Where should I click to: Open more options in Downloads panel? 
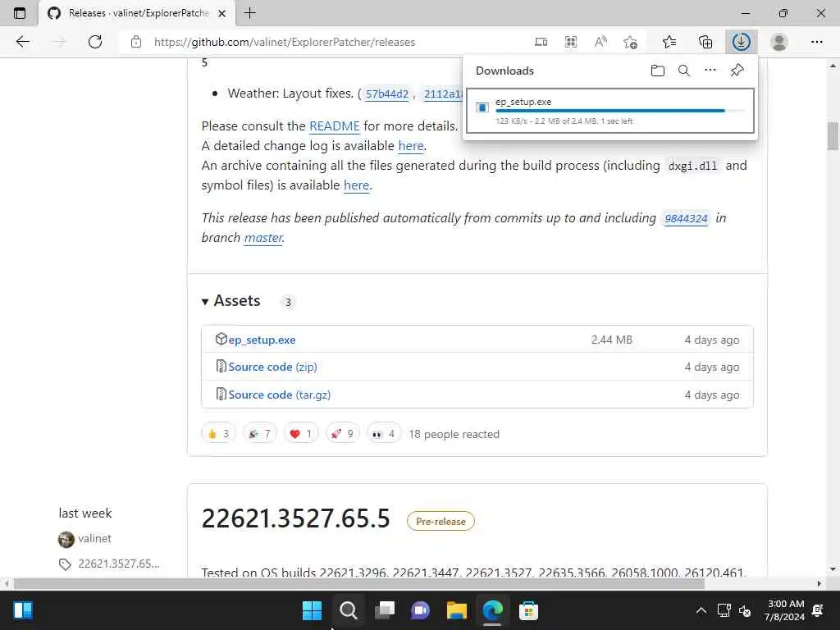pos(710,71)
